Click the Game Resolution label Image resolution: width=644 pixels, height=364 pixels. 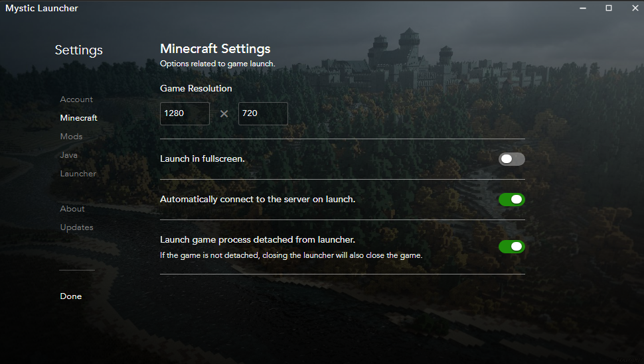click(196, 88)
